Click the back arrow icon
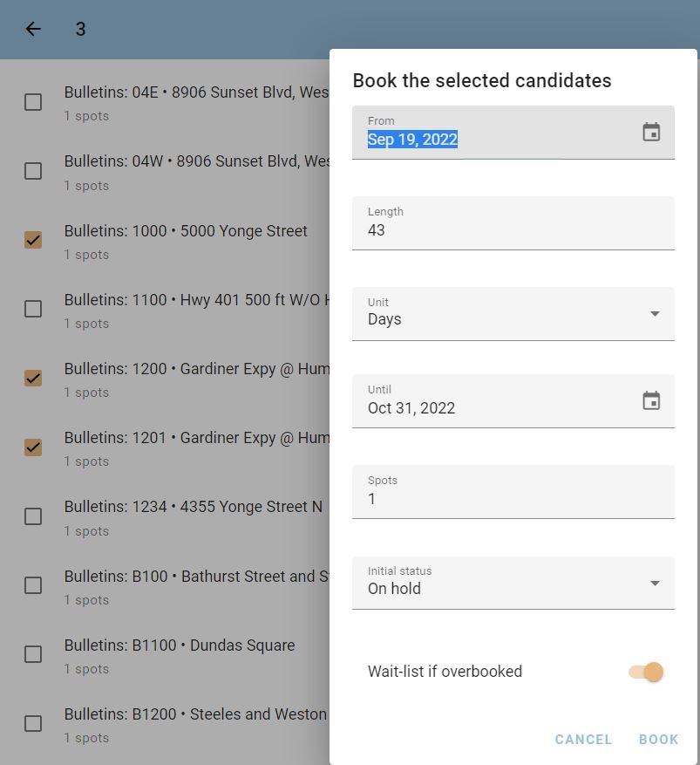 point(33,29)
